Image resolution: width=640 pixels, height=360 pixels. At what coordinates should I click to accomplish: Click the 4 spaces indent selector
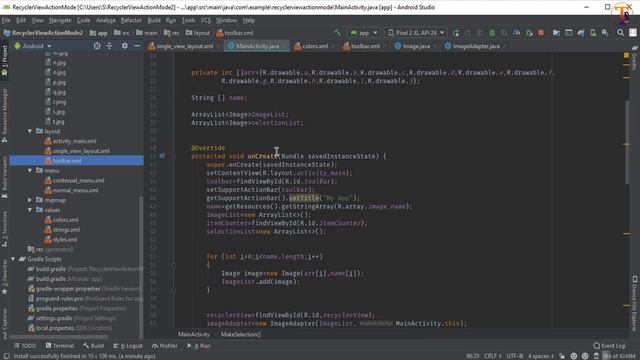coord(541,356)
